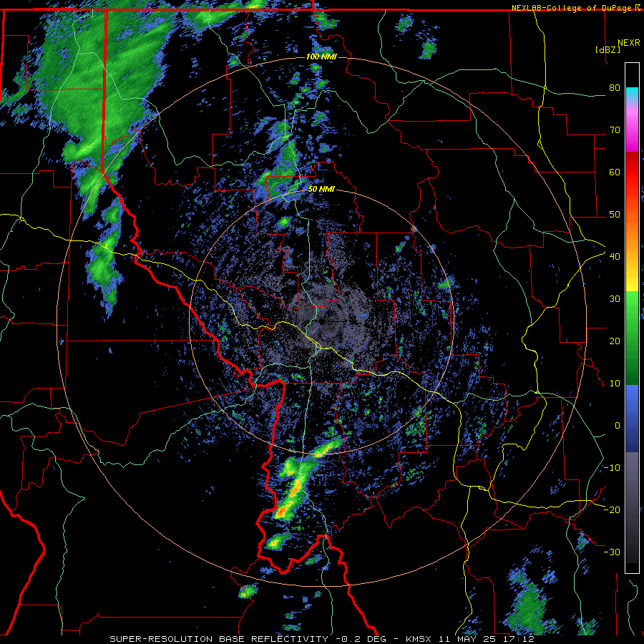Click the radar site center dot

tap(321, 321)
